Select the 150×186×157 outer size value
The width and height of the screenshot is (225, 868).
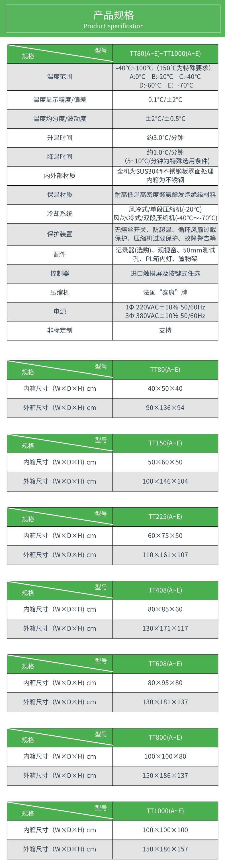coord(165,849)
